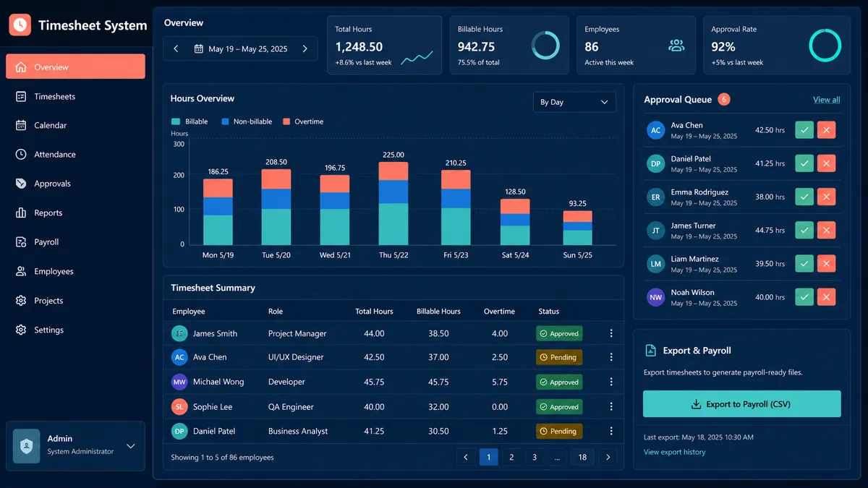868x488 pixels.
Task: Open the Overview page in sidebar
Action: 75,67
